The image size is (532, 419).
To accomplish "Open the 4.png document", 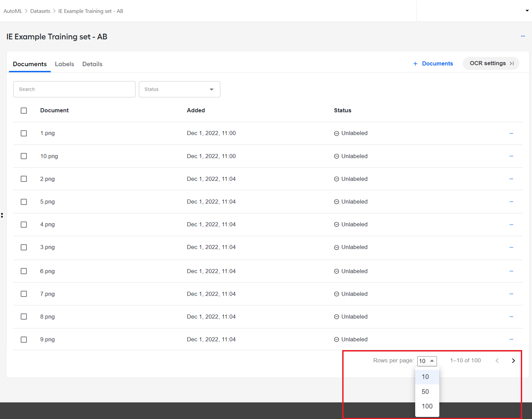I will pos(48,224).
